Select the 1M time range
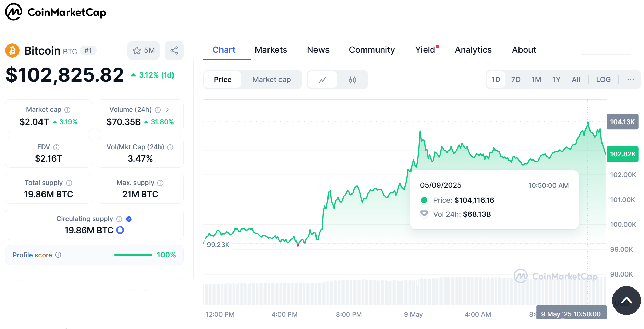This screenshot has width=644, height=329. 536,80
